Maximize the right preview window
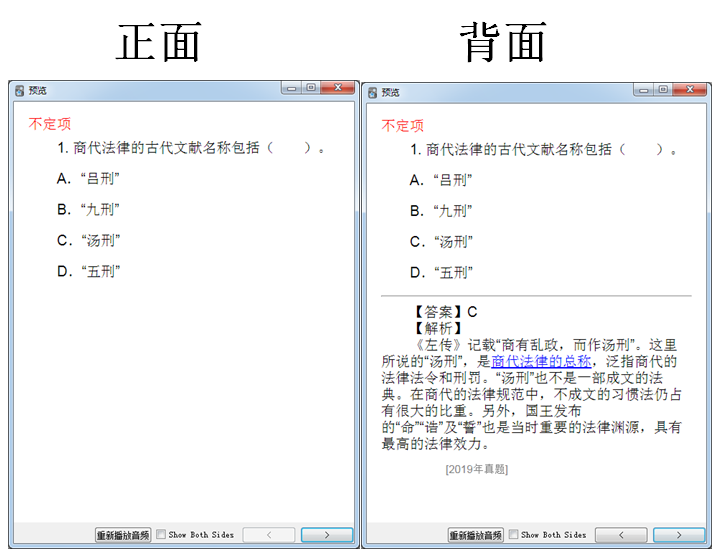This screenshot has width=714, height=556. point(663,90)
